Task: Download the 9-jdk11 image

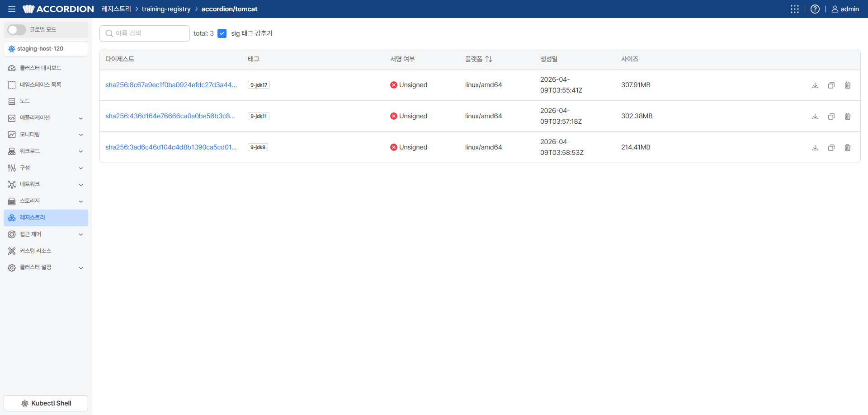Action: [x=815, y=117]
